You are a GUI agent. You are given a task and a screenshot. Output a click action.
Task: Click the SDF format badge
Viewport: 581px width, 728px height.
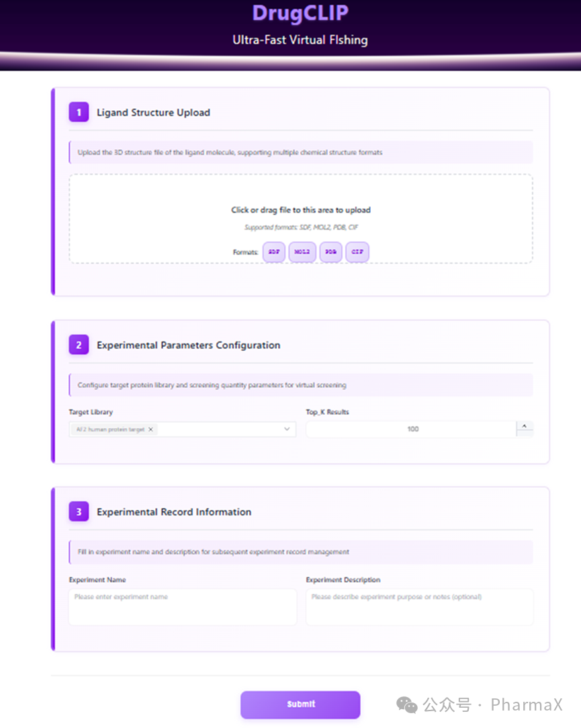[274, 252]
